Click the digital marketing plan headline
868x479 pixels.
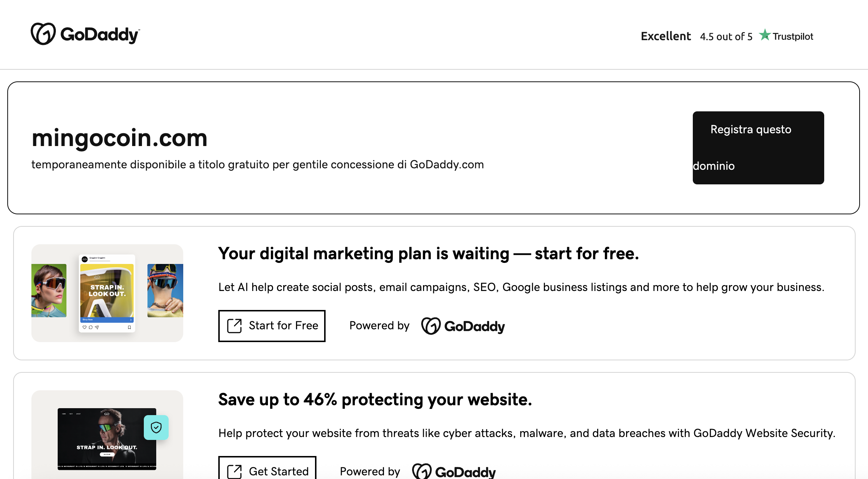(428, 253)
